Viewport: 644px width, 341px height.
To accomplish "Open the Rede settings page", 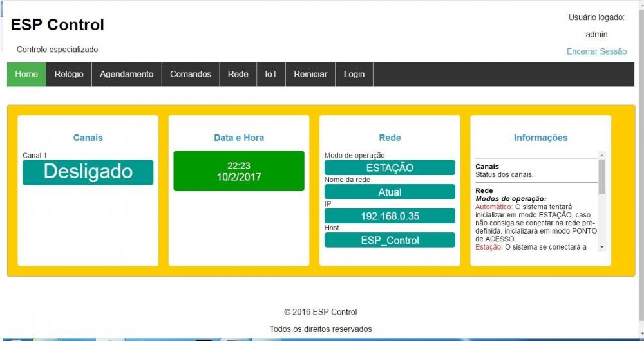I will [x=238, y=74].
